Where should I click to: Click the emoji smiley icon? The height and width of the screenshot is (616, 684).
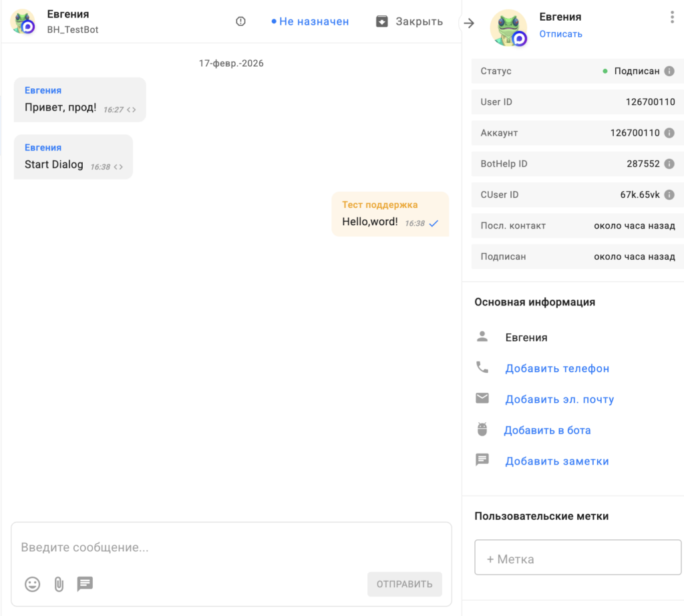[x=32, y=585]
